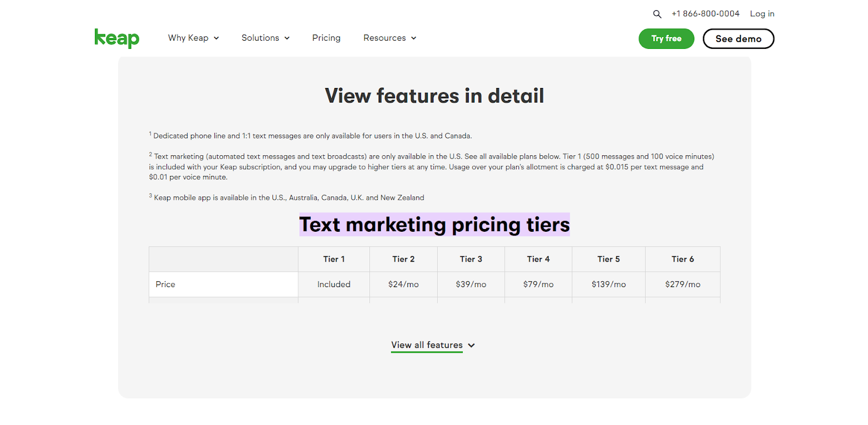
Task: Expand the Resources menu
Action: pos(390,38)
